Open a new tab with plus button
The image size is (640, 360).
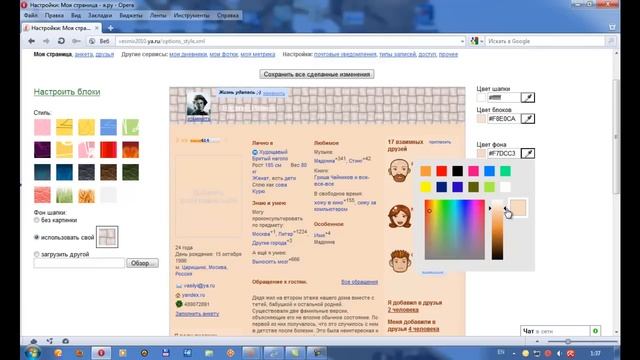[111, 28]
